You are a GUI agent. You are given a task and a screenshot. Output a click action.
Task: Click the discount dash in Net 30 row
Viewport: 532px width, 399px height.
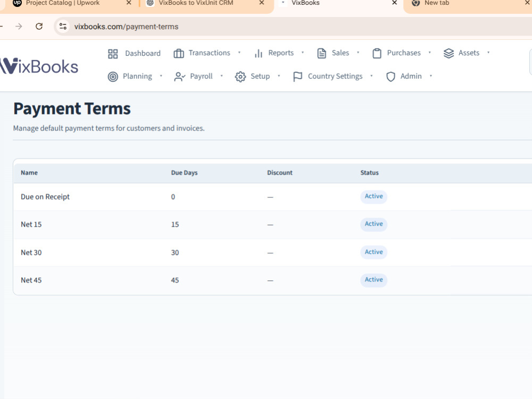click(270, 253)
